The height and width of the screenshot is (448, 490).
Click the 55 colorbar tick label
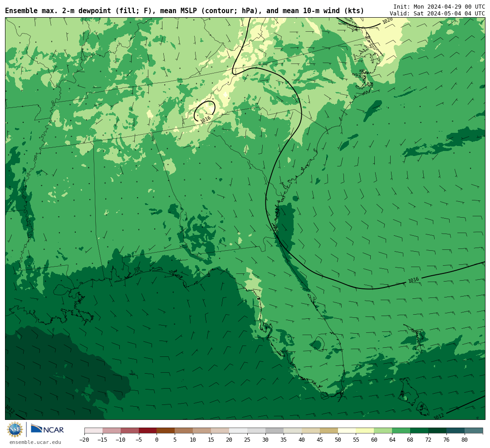(356, 439)
